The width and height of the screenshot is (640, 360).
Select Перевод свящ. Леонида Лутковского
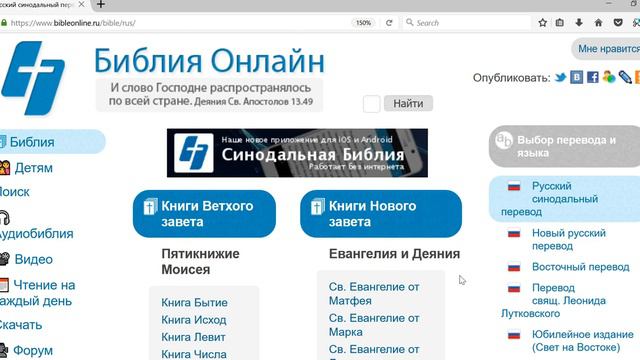553,300
